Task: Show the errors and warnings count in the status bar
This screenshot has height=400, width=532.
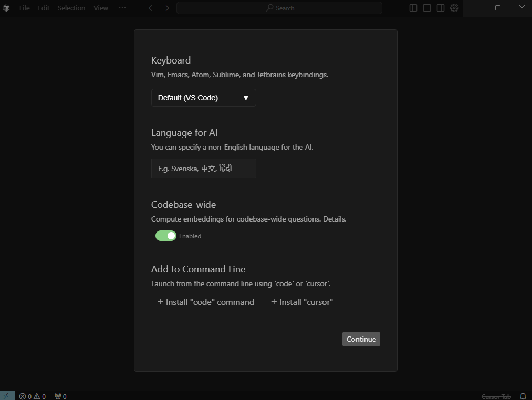Action: (33, 396)
